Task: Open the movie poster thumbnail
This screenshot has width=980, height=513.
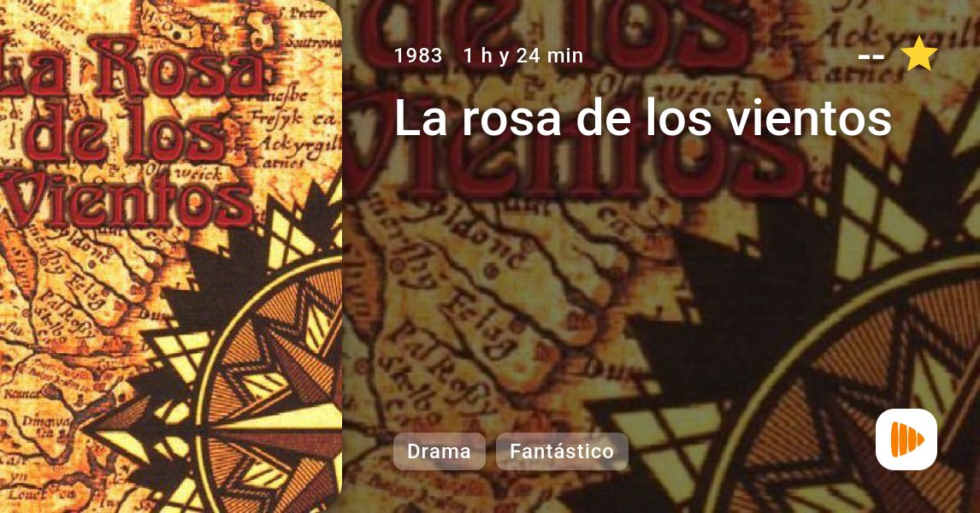Action: click(171, 256)
